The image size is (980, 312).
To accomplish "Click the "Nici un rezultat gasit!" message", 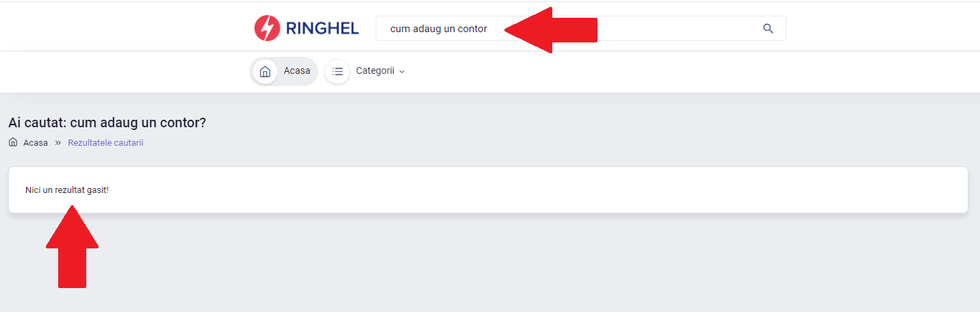I will click(67, 190).
